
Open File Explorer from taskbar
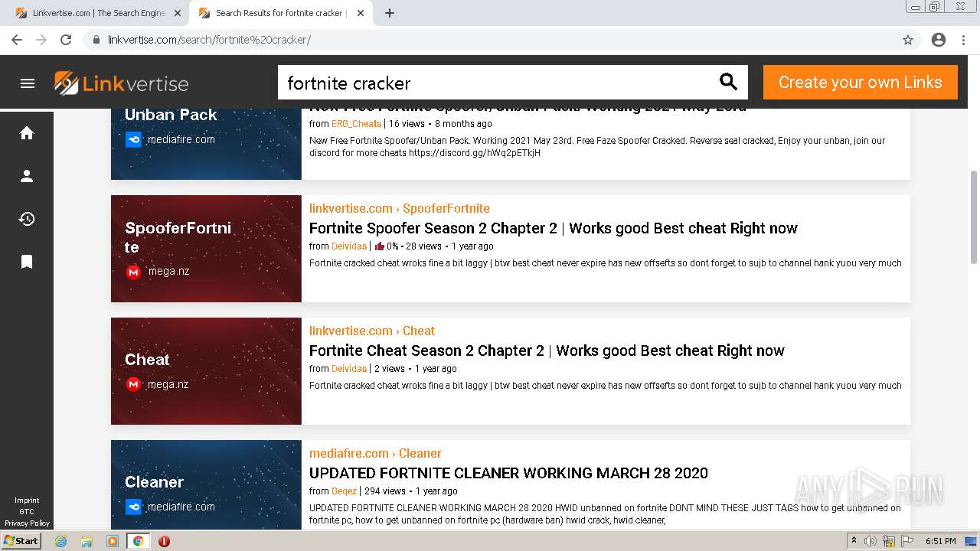(x=87, y=541)
